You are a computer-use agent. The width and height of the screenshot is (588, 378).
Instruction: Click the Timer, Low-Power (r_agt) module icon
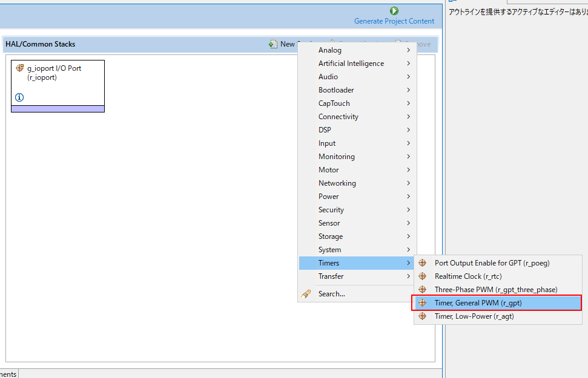pos(423,316)
